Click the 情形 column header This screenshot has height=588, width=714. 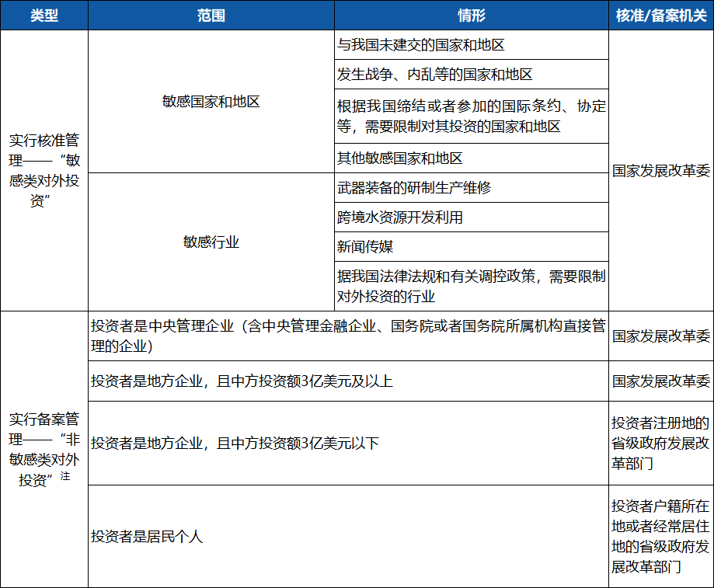click(x=472, y=16)
